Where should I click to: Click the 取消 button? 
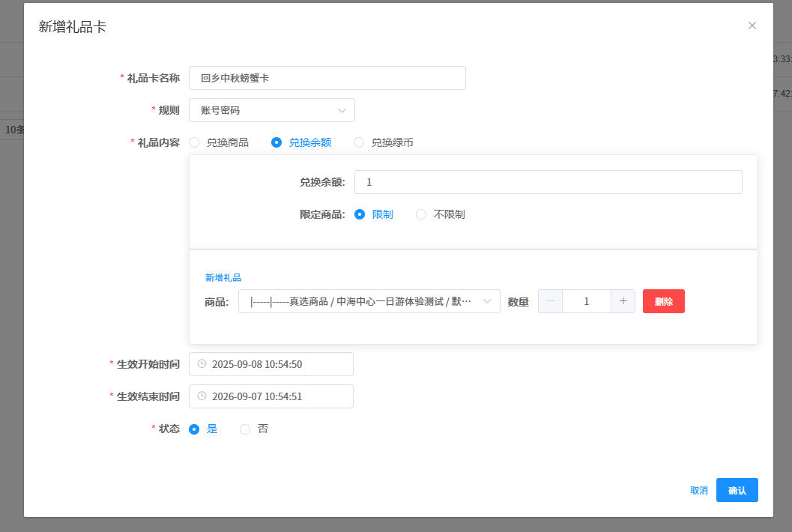698,490
